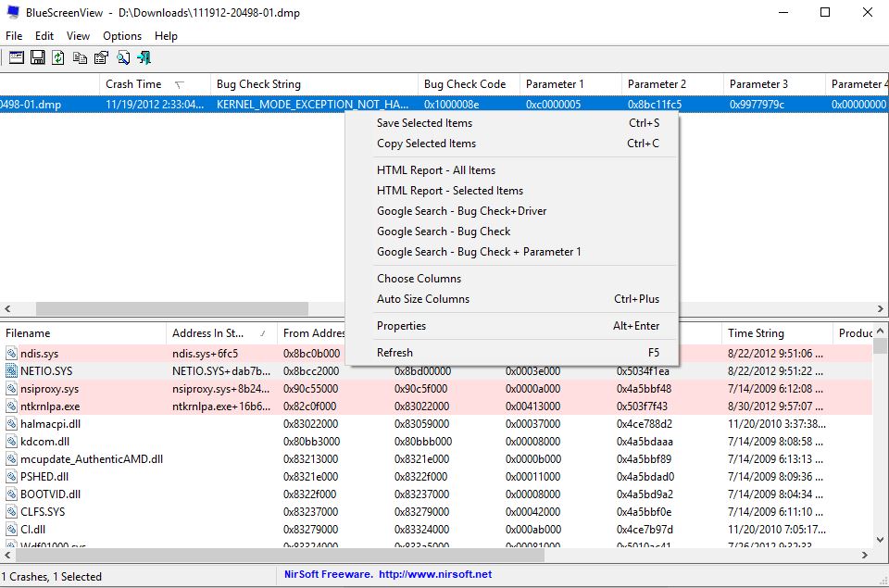Viewport: 889px width, 588px height.
Task: Click the file icon beside NETIO.SYS
Action: coord(11,370)
